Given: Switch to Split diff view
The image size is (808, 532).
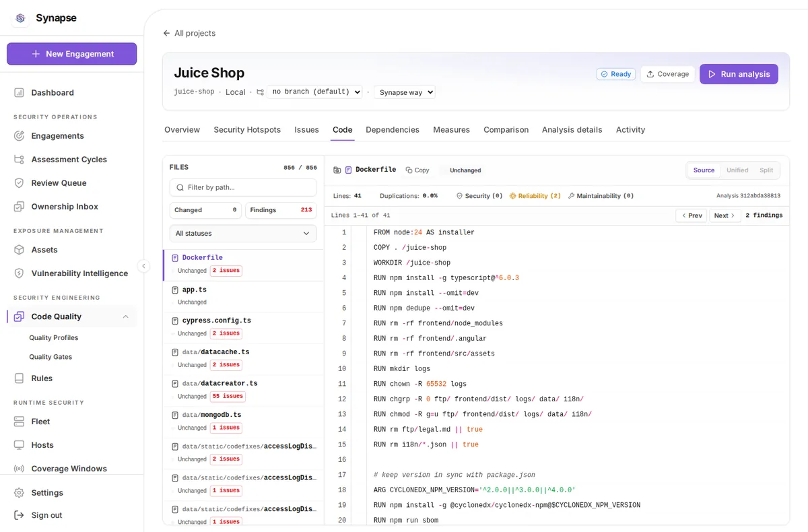Looking at the screenshot, I should [x=766, y=170].
